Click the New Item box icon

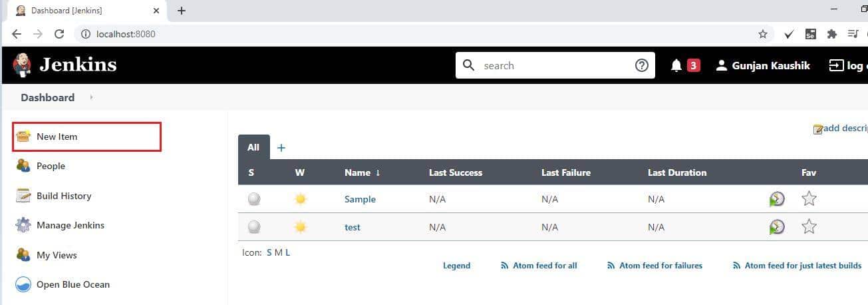(23, 137)
